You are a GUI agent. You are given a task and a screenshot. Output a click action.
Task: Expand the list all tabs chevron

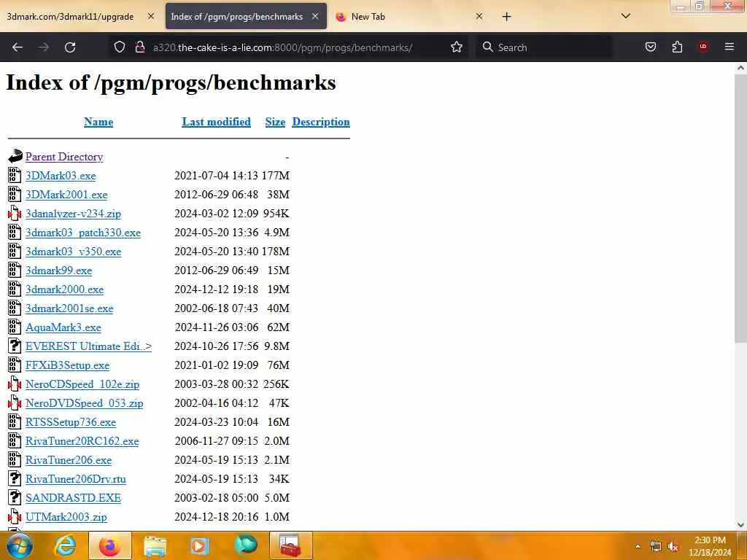click(x=626, y=16)
